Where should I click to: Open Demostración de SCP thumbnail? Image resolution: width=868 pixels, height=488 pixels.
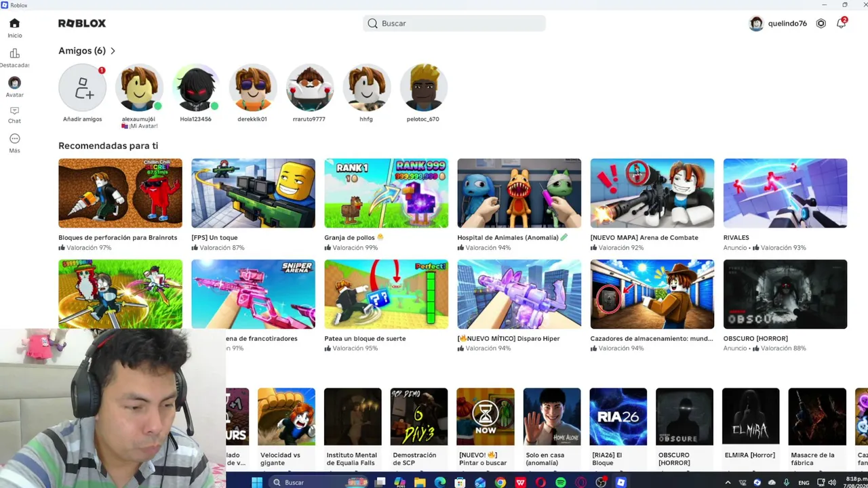[419, 417]
